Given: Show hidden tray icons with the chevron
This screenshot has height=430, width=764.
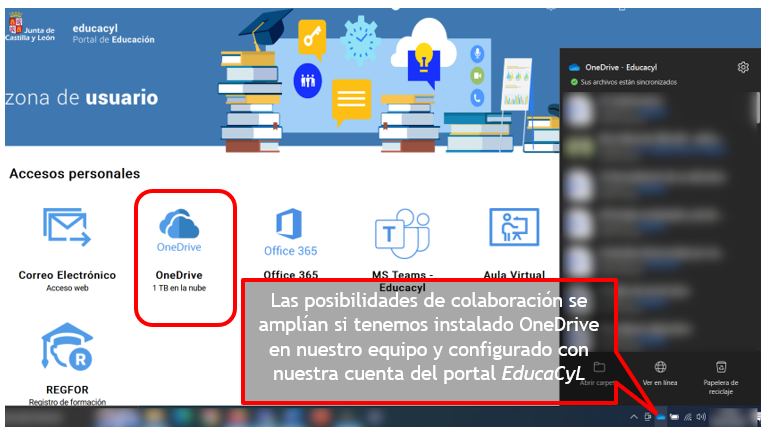Looking at the screenshot, I should (x=633, y=417).
